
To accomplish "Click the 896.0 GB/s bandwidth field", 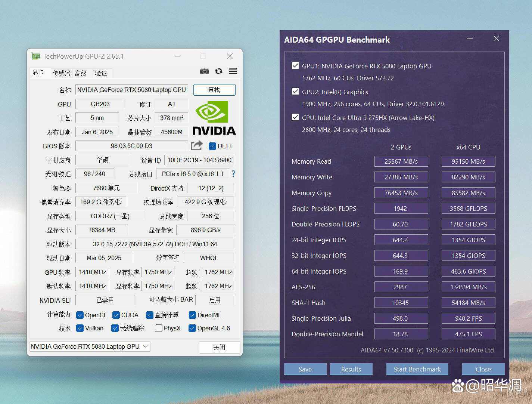I will [205, 230].
